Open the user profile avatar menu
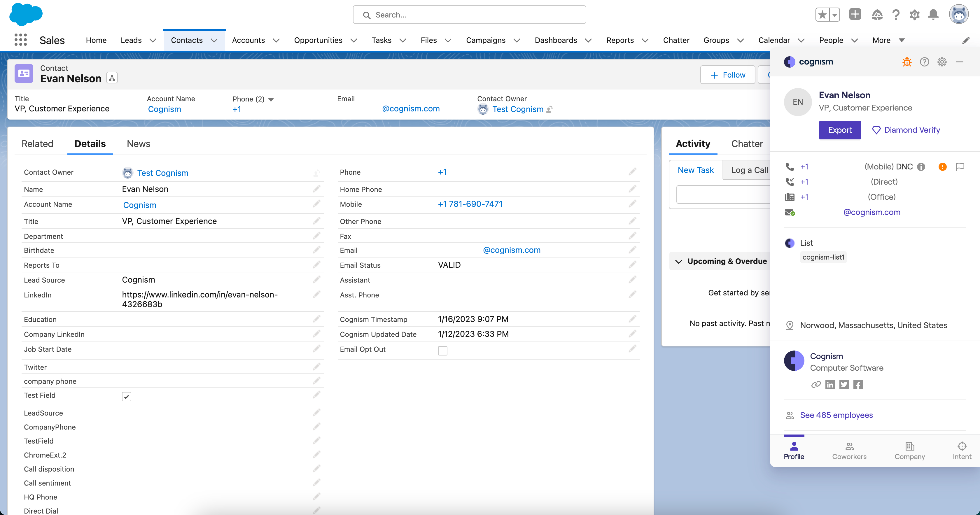This screenshot has height=515, width=980. [x=958, y=15]
